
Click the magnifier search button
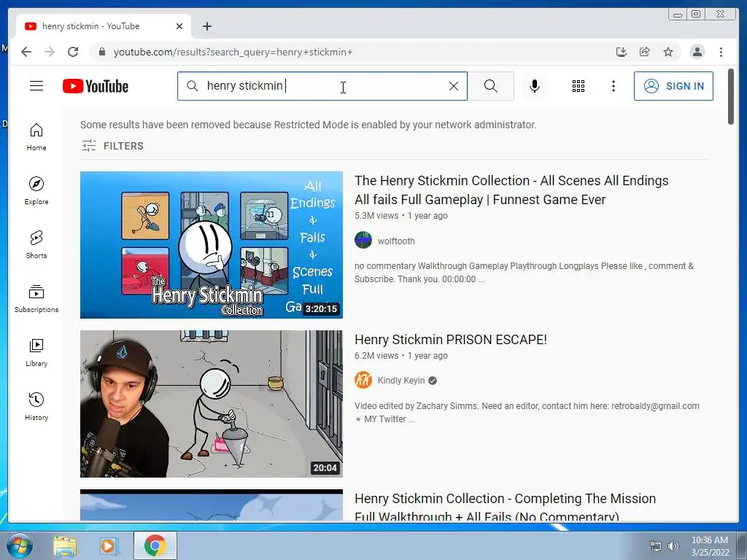pyautogui.click(x=491, y=86)
